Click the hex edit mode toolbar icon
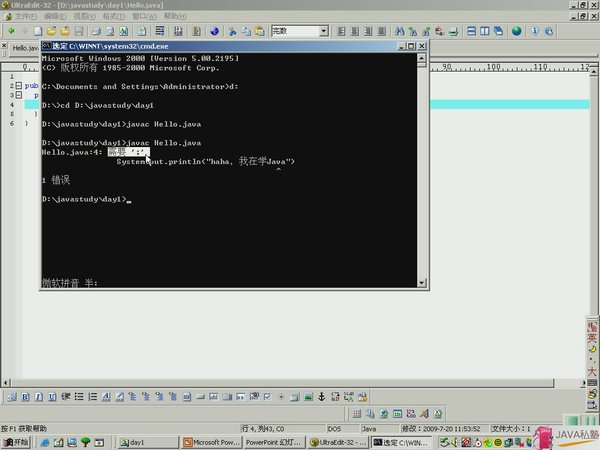The width and height of the screenshot is (600, 450). 178,31
